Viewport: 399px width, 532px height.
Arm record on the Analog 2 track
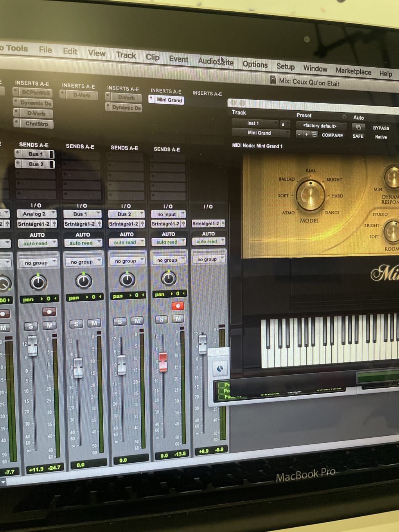(49, 312)
